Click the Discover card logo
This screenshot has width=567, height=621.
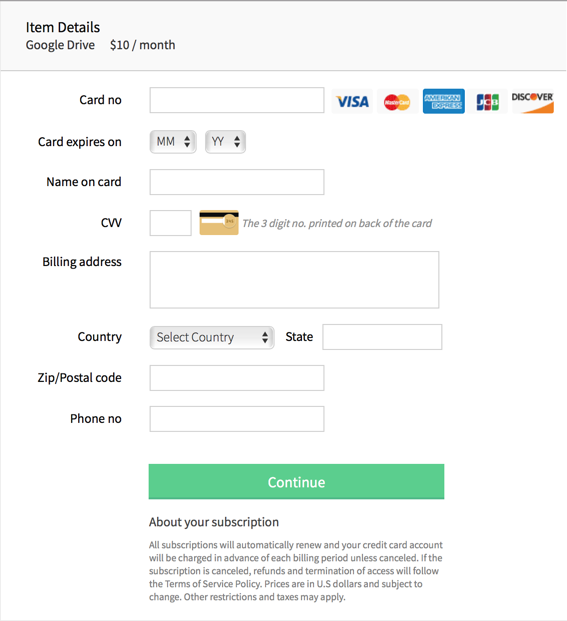(x=532, y=102)
